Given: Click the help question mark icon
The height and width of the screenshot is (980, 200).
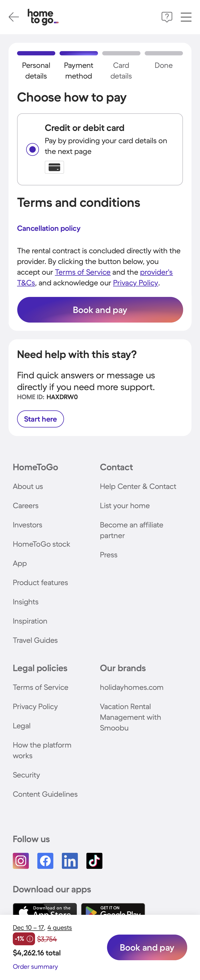Looking at the screenshot, I should click(x=167, y=17).
